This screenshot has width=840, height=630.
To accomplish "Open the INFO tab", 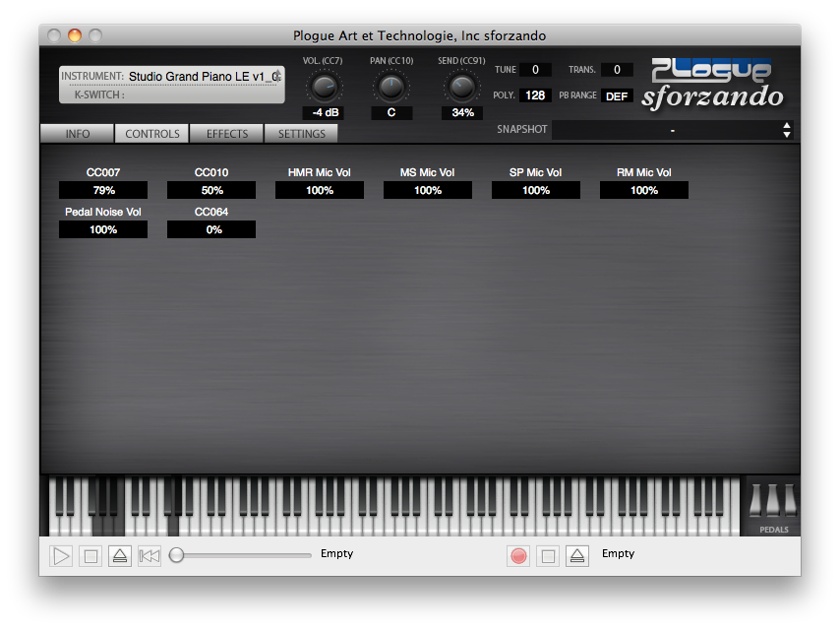I will 77,134.
